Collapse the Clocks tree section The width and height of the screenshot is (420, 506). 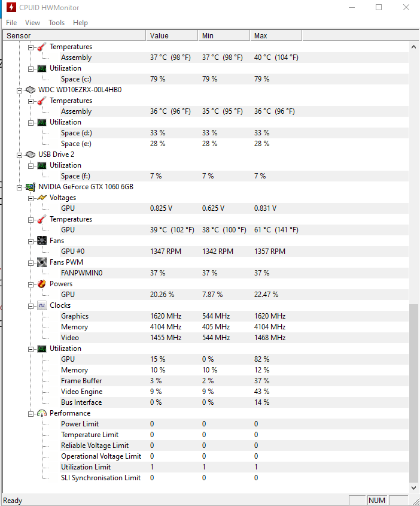[31, 306]
